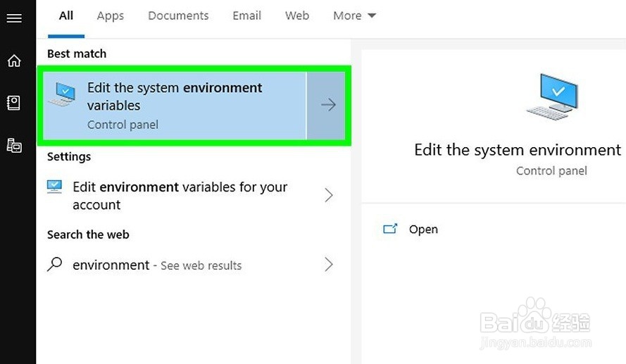This screenshot has width=626, height=364.
Task: Click Open in the preview pane
Action: (423, 229)
